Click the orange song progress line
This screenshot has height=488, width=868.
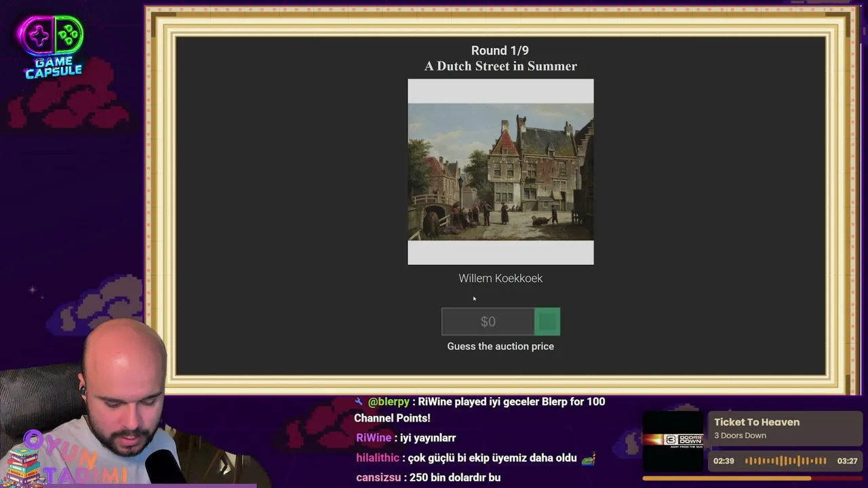[727, 478]
